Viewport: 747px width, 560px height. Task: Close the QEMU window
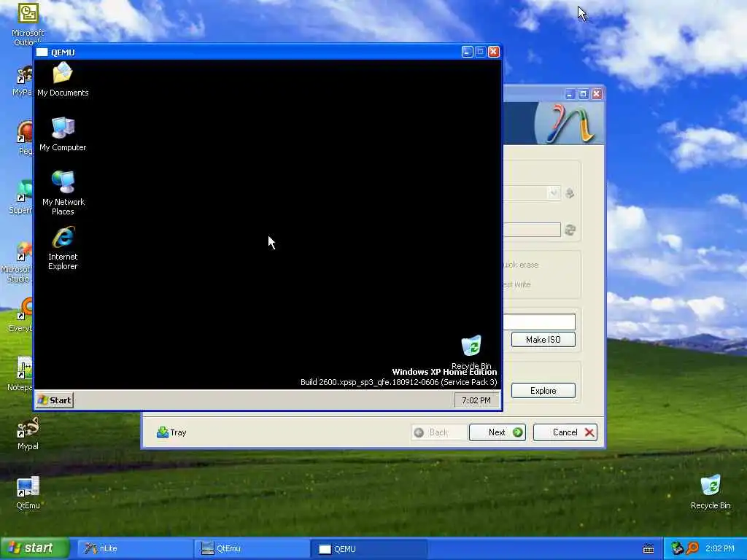[x=494, y=52]
